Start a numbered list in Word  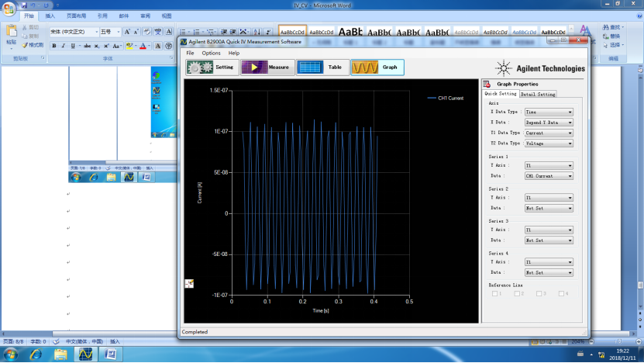(x=197, y=32)
